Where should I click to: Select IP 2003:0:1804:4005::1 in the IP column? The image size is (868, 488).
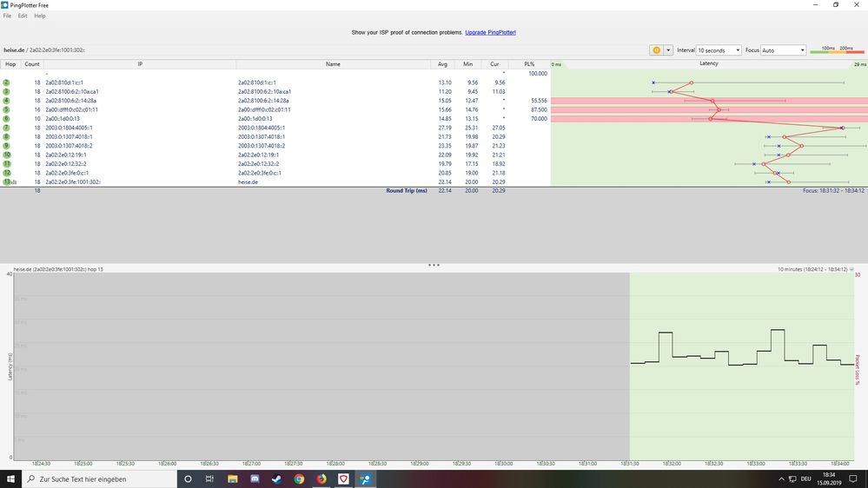(x=69, y=128)
